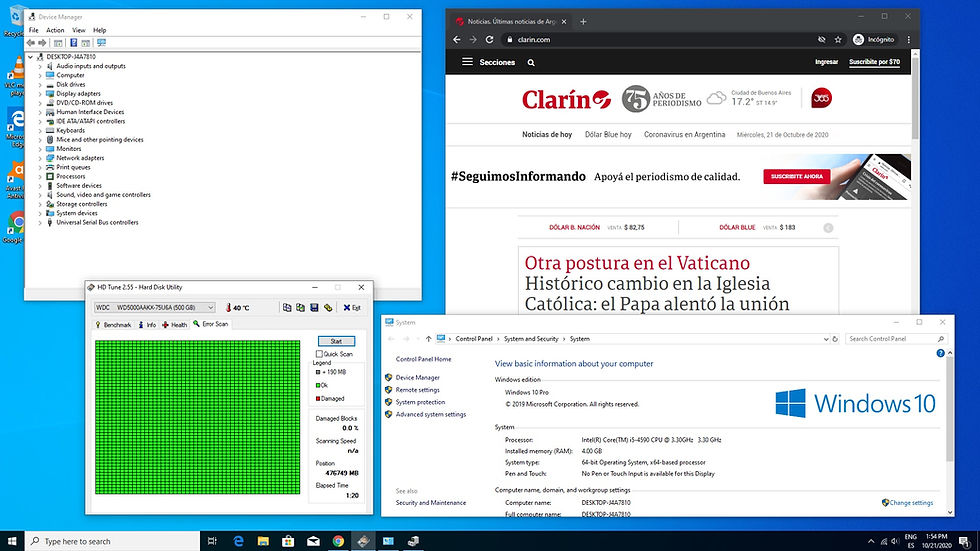Switch to the Info tab in HD Tune
Viewport: 980px width, 551px height.
(148, 325)
